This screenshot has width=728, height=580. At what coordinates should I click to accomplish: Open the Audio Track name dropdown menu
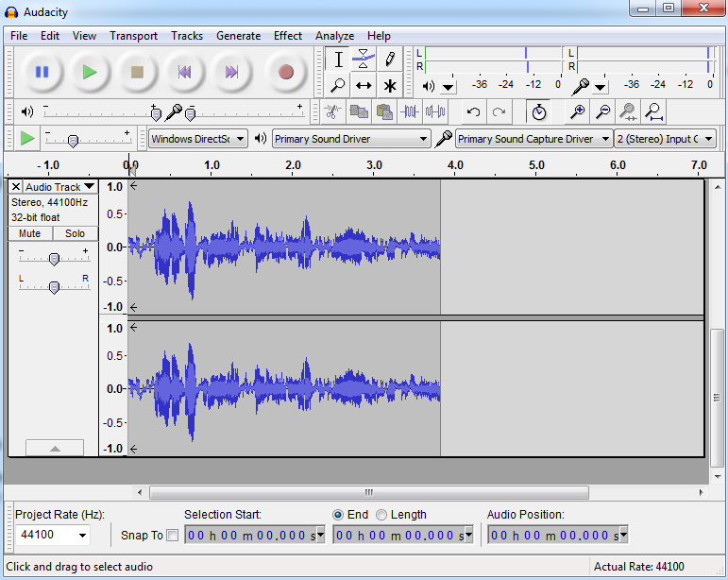click(x=60, y=187)
